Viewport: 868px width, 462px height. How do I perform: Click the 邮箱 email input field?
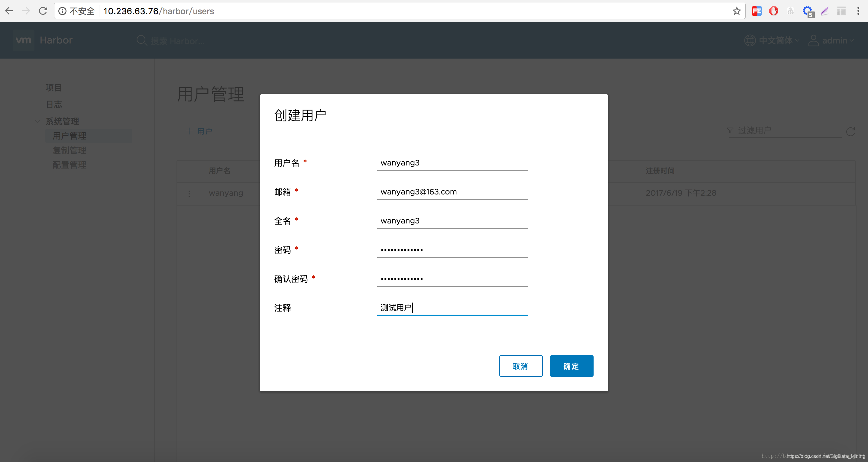452,192
